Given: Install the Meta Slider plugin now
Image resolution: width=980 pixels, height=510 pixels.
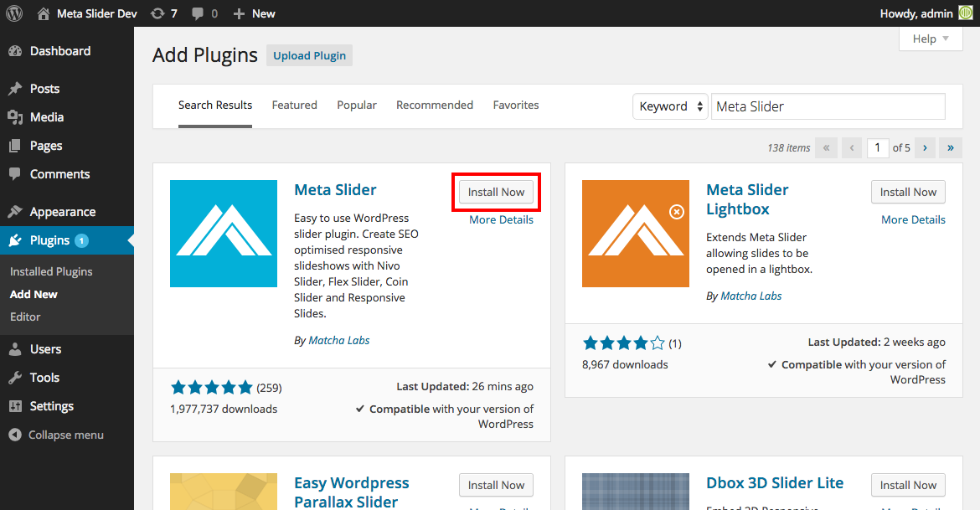Looking at the screenshot, I should pos(496,192).
